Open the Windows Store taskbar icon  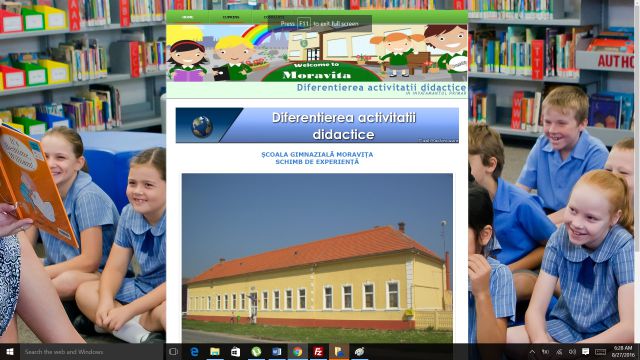tap(236, 352)
